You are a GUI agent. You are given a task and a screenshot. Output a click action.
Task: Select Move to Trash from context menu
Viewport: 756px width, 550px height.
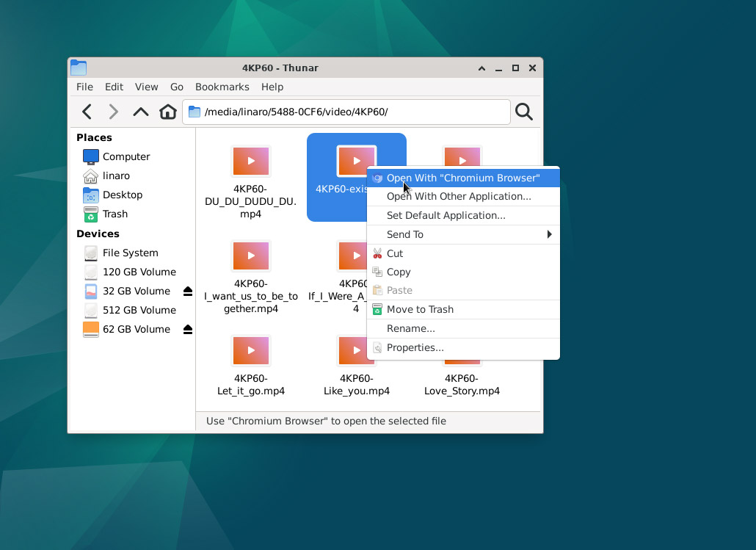420,309
